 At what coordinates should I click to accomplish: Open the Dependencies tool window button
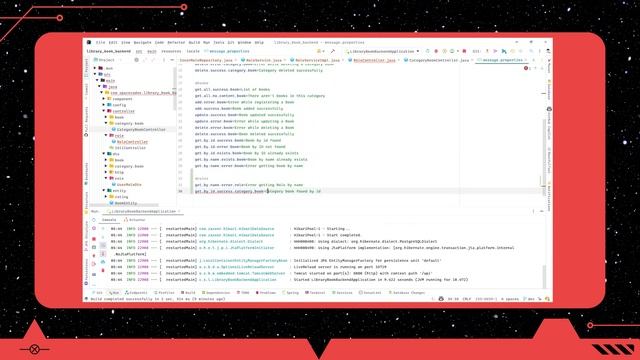[x=216, y=293]
